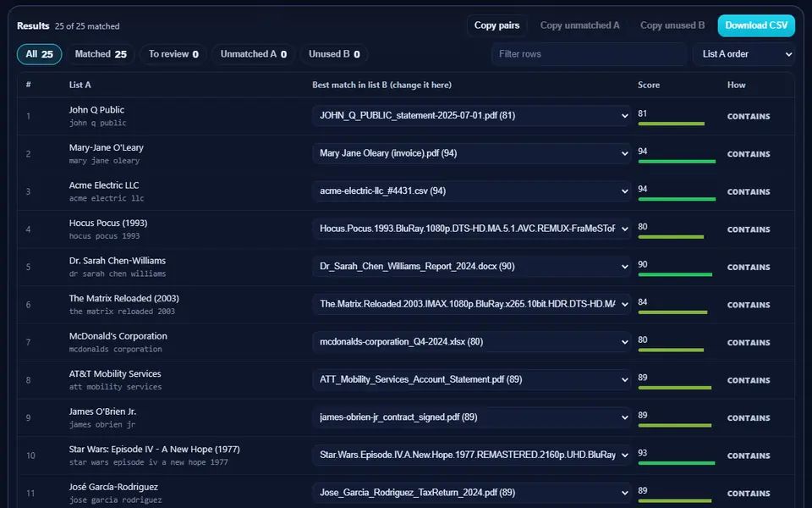Focus the Filter rows input field
The image size is (812, 508).
[589, 54]
